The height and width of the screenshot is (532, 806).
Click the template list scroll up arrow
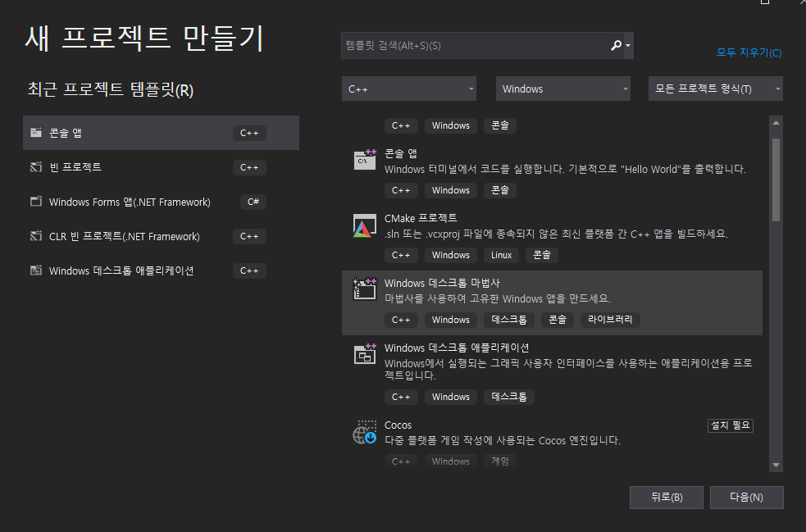tap(776, 123)
